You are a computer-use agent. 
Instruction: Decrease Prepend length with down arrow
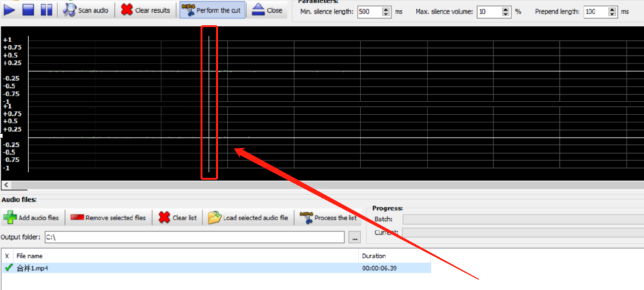tap(613, 14)
